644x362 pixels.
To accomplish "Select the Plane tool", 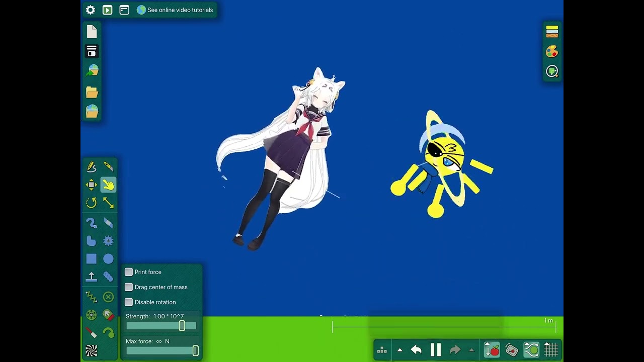I will [x=91, y=277].
